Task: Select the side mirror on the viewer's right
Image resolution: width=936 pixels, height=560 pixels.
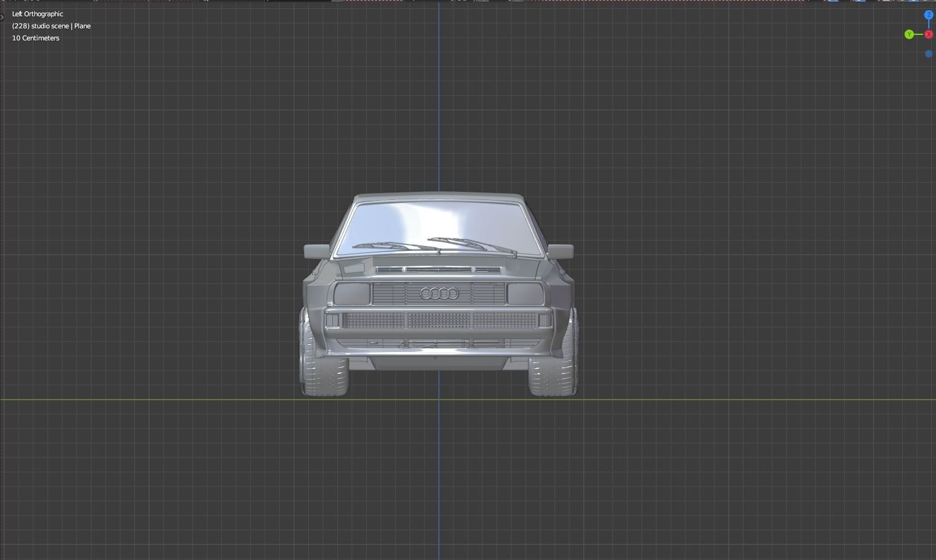Action: (x=560, y=251)
